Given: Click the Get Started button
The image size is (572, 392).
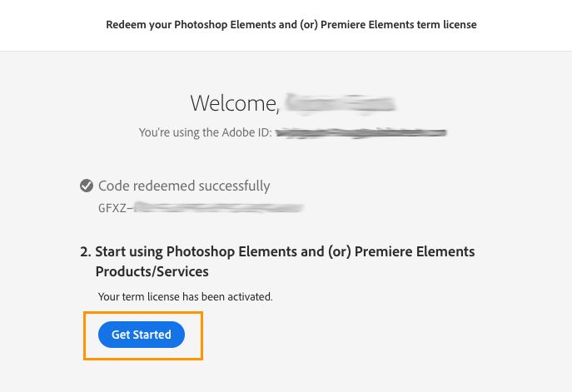Looking at the screenshot, I should pos(142,335).
